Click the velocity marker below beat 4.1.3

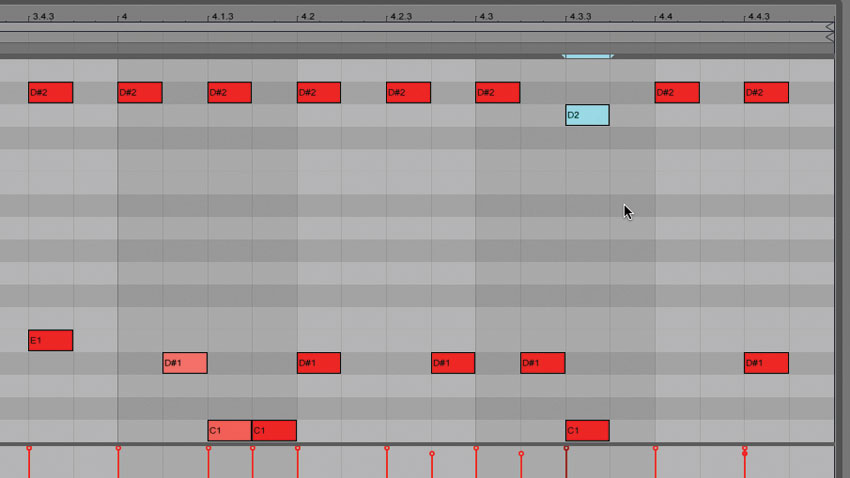[x=208, y=448]
